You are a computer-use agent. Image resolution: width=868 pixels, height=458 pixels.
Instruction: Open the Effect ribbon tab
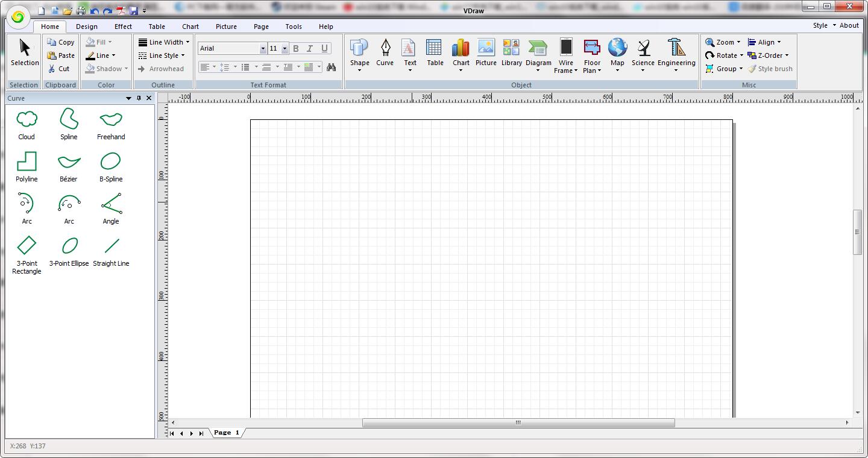[123, 27]
